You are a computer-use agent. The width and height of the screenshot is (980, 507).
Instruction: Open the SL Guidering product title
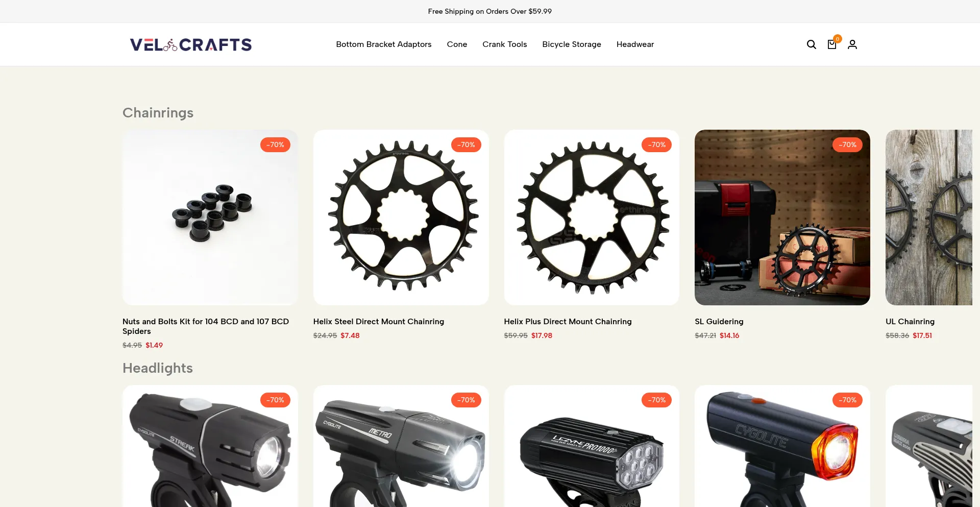(x=719, y=322)
